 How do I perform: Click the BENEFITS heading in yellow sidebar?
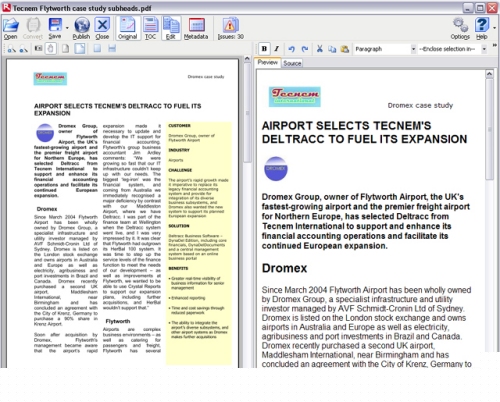point(178,268)
